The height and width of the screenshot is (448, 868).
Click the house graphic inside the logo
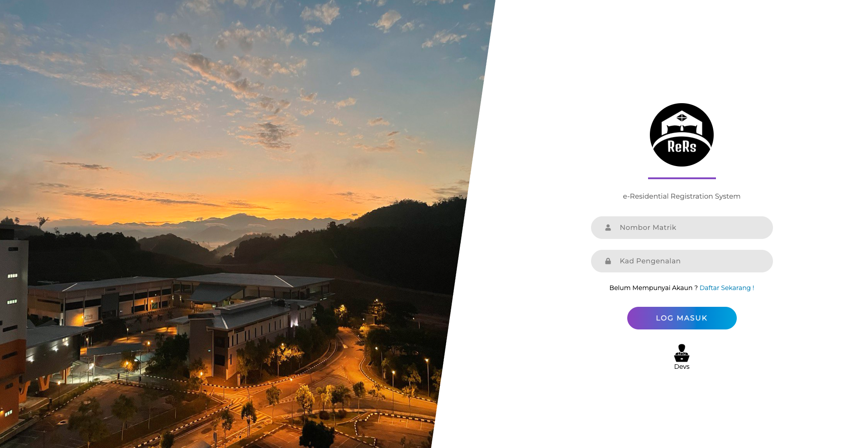click(682, 123)
